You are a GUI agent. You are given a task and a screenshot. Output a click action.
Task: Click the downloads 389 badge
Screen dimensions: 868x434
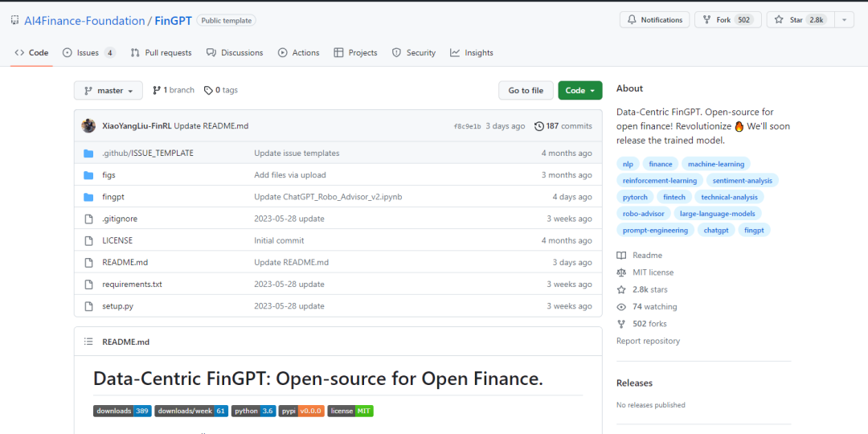pos(122,411)
